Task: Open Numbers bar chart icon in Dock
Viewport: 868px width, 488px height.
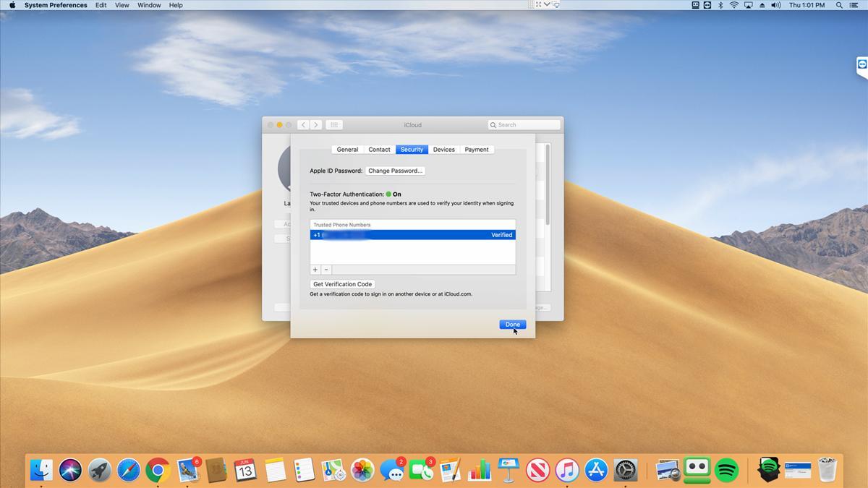Action: [x=479, y=470]
